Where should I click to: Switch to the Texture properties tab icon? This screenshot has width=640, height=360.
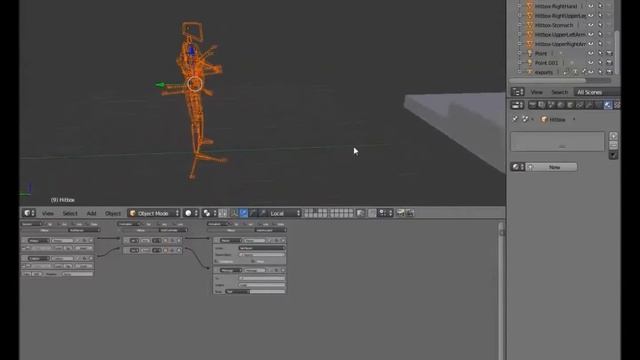(x=617, y=105)
